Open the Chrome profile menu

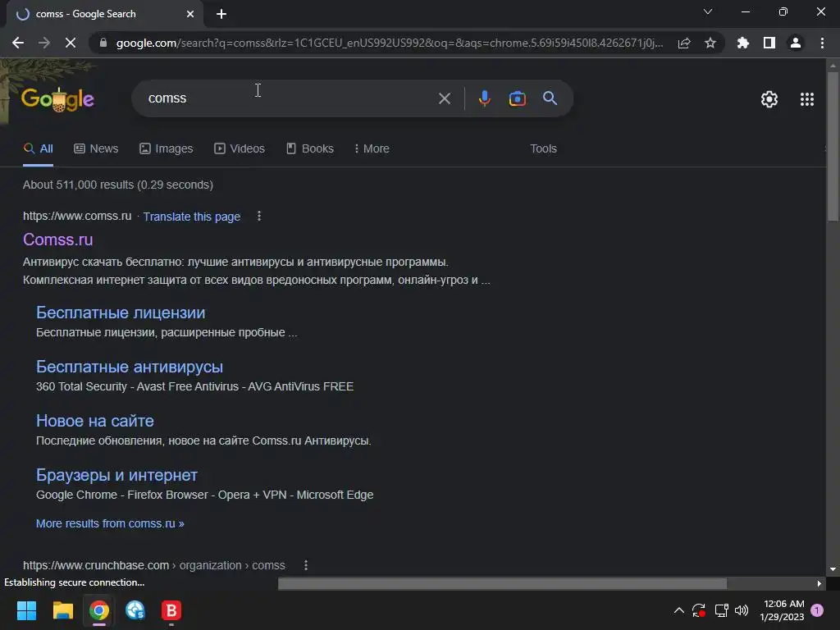(796, 43)
